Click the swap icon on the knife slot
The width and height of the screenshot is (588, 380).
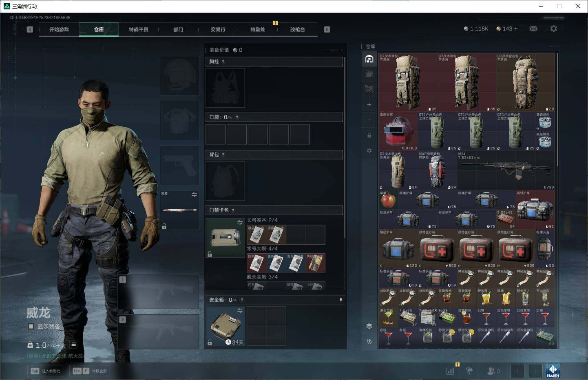(194, 195)
